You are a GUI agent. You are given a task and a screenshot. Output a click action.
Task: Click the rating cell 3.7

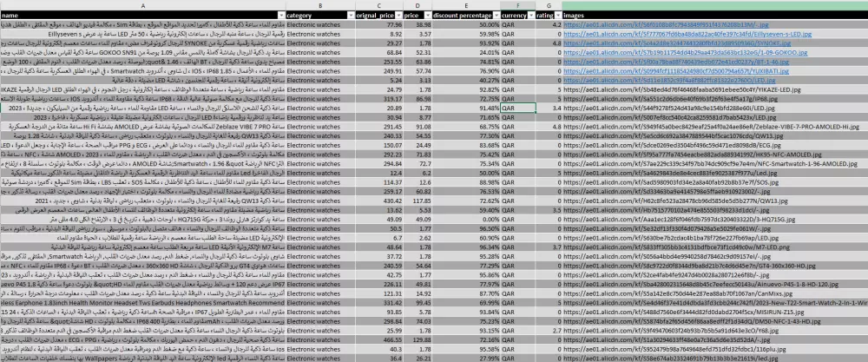[549, 247]
